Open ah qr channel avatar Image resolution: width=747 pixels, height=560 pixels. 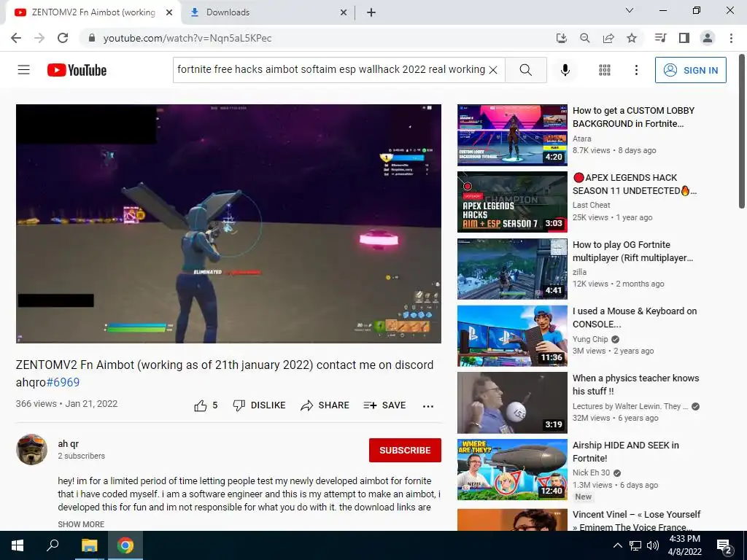pos(31,449)
